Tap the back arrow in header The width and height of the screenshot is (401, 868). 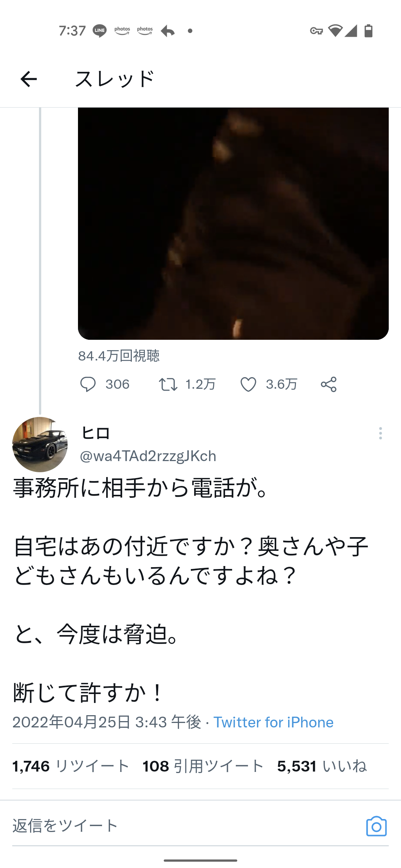[x=29, y=79]
